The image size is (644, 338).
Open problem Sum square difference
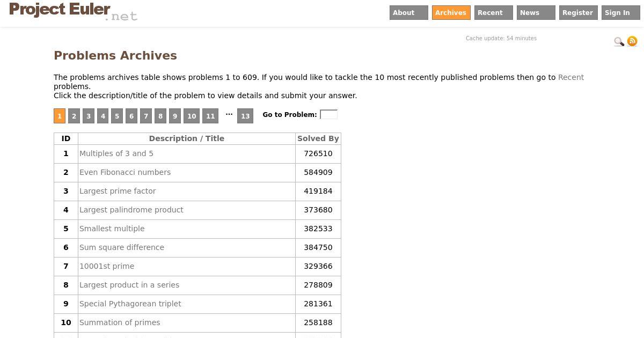pyautogui.click(x=122, y=247)
